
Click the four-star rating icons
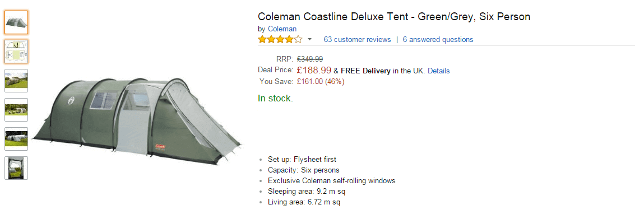tap(280, 40)
